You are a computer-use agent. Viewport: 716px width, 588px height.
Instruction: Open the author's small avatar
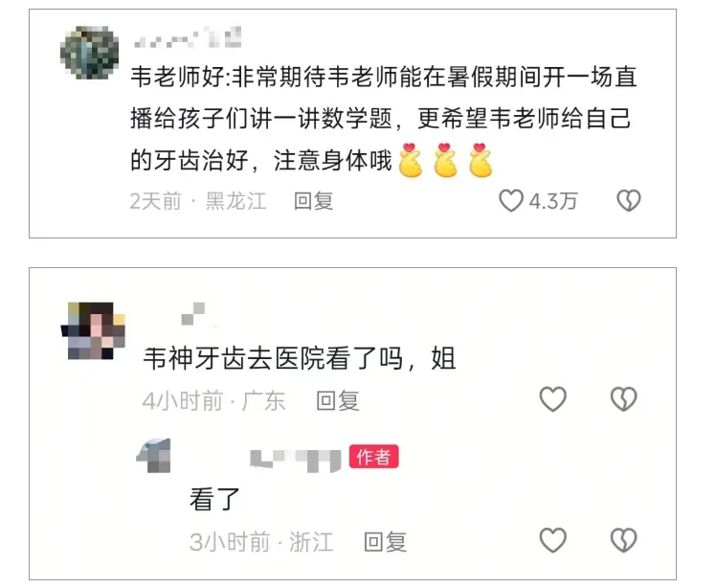click(x=154, y=456)
